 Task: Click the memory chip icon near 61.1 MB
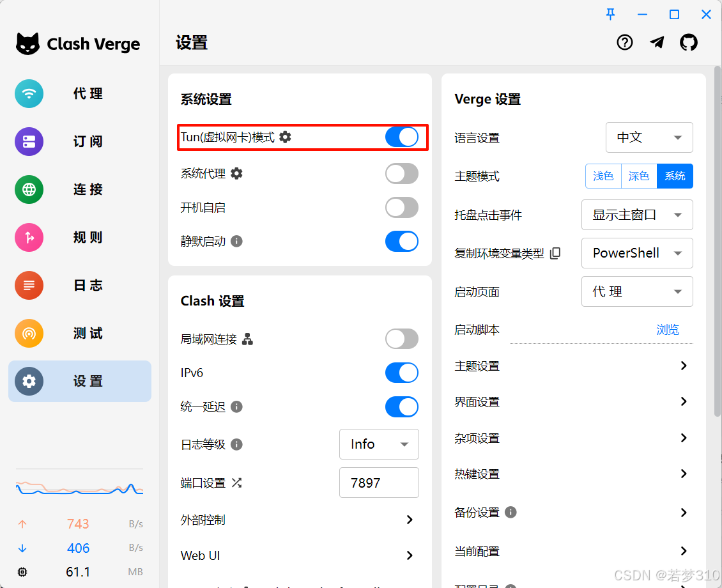coord(22,572)
